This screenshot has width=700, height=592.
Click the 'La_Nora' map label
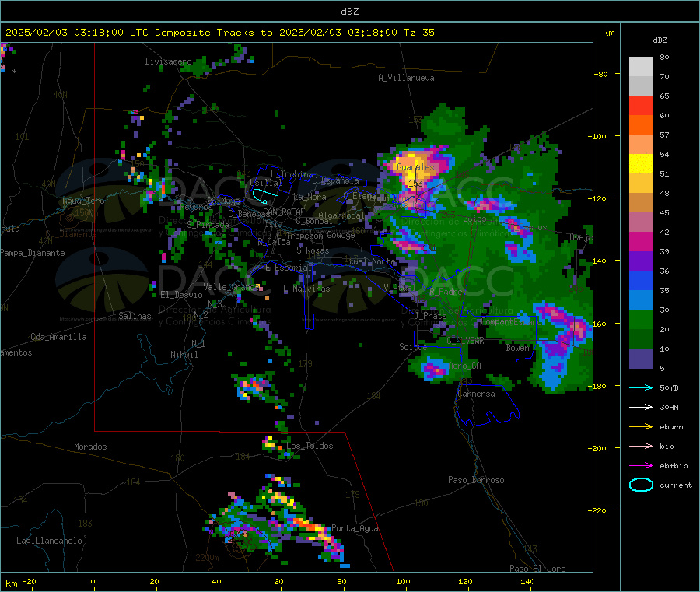310,197
